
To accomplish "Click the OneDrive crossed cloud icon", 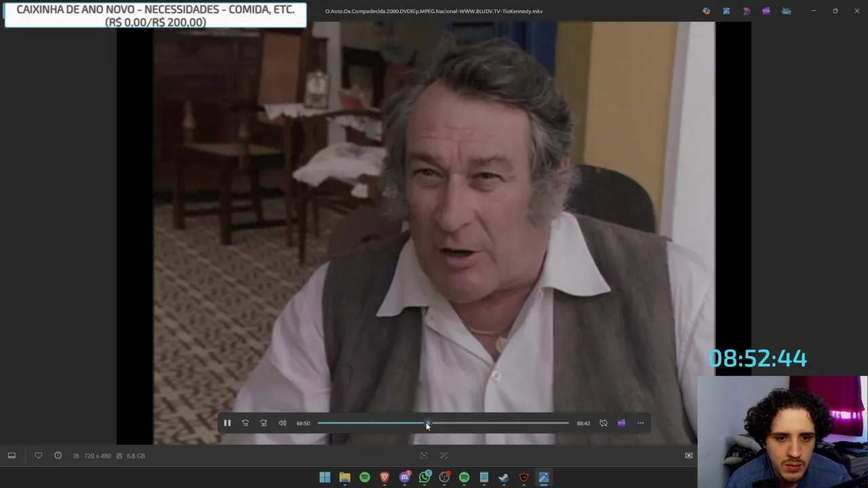I will 786,11.
